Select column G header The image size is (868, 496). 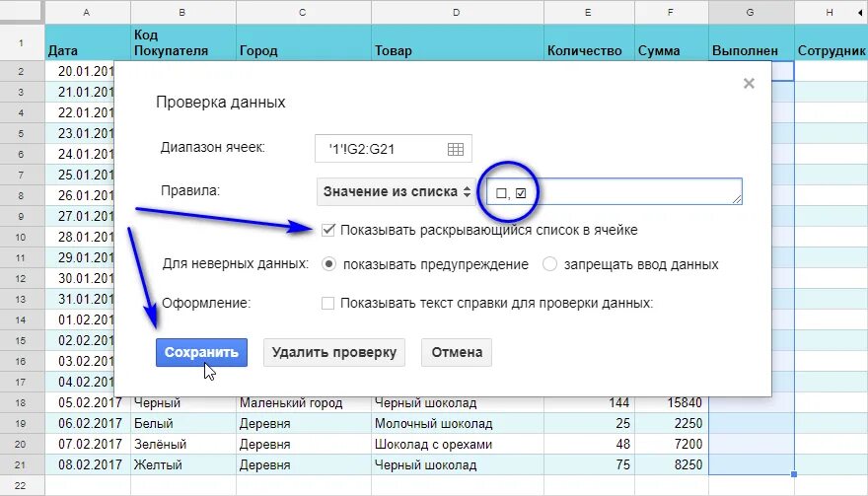752,12
